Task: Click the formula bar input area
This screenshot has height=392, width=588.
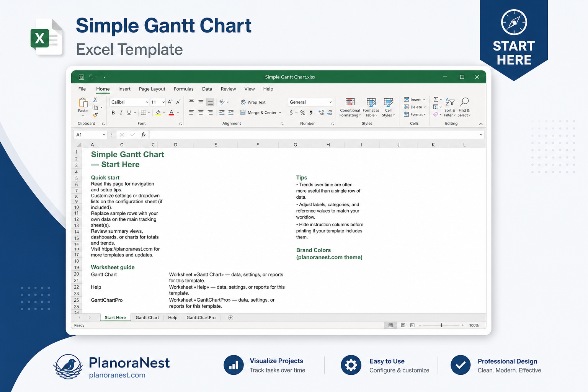Action: (x=317, y=135)
